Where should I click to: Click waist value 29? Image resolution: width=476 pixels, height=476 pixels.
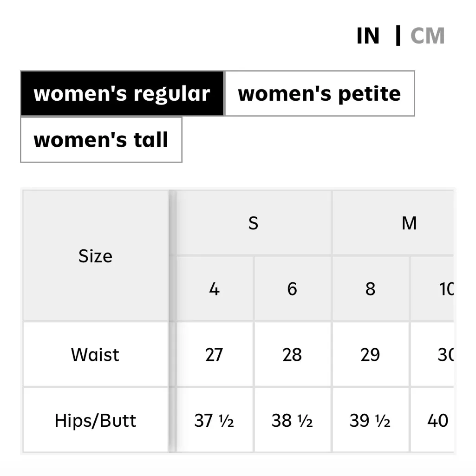point(370,355)
